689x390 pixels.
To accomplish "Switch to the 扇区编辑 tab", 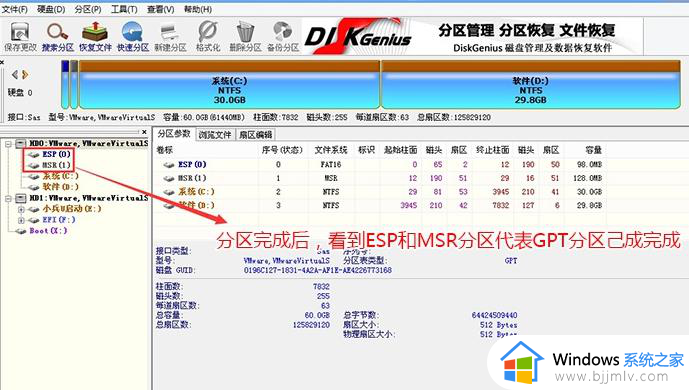I will click(255, 134).
